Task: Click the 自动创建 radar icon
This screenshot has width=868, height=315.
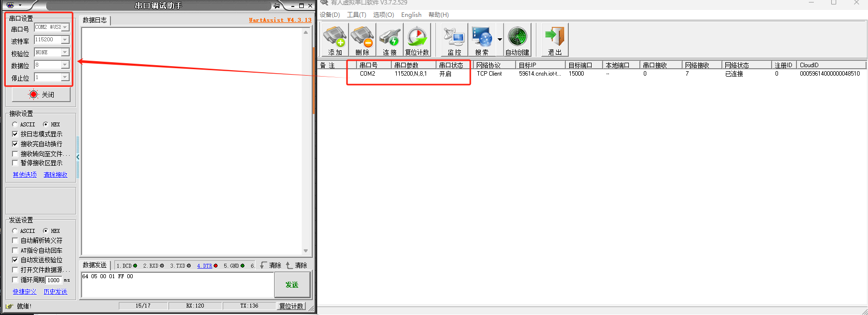Action: tap(517, 40)
